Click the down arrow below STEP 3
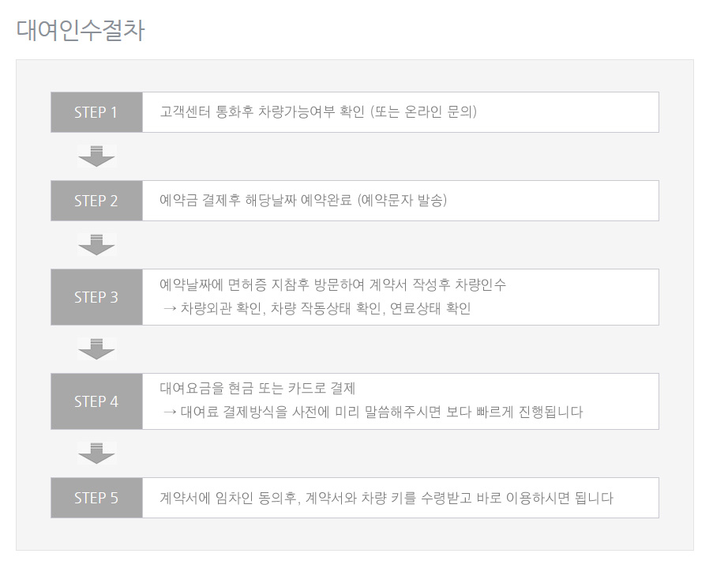The width and height of the screenshot is (728, 561). click(96, 349)
